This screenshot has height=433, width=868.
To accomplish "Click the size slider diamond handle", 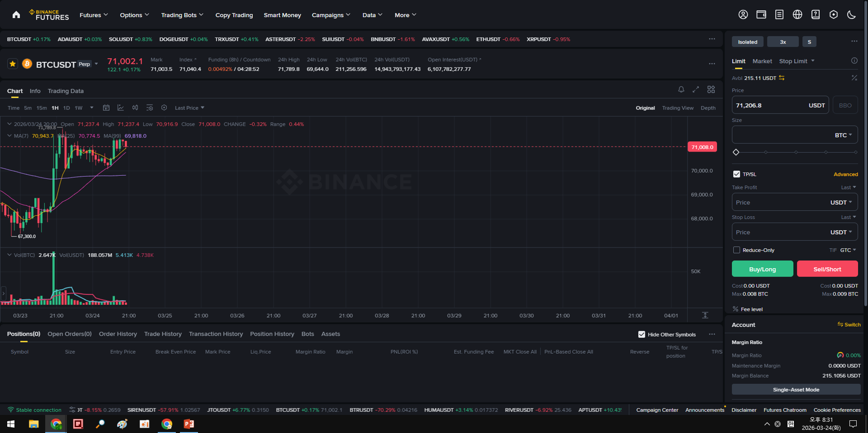I will [736, 152].
